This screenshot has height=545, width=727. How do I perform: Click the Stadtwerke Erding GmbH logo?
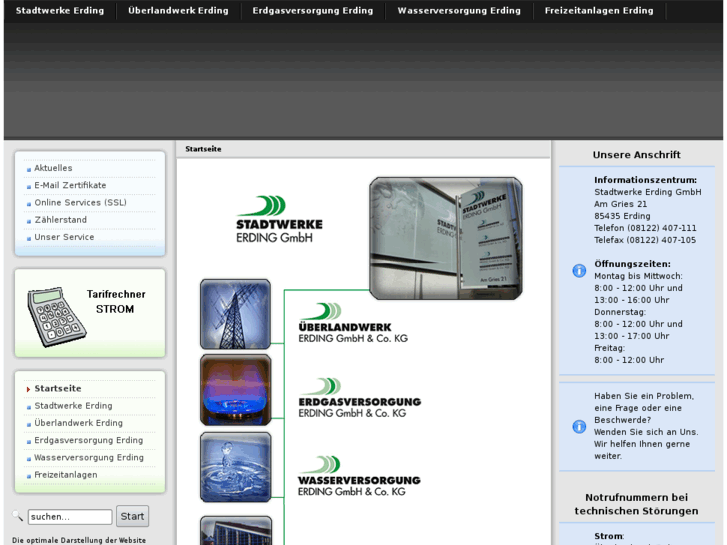point(279,219)
